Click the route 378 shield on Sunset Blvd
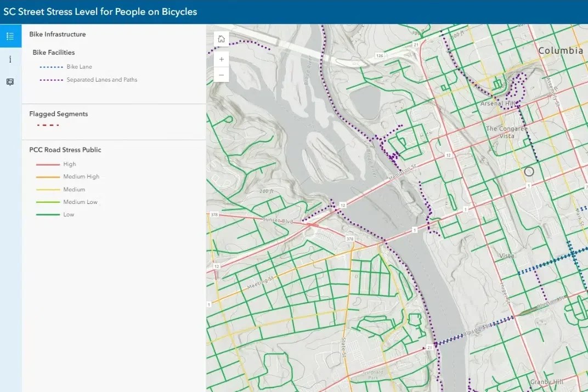Viewport: 588px width, 392px height. (214, 214)
